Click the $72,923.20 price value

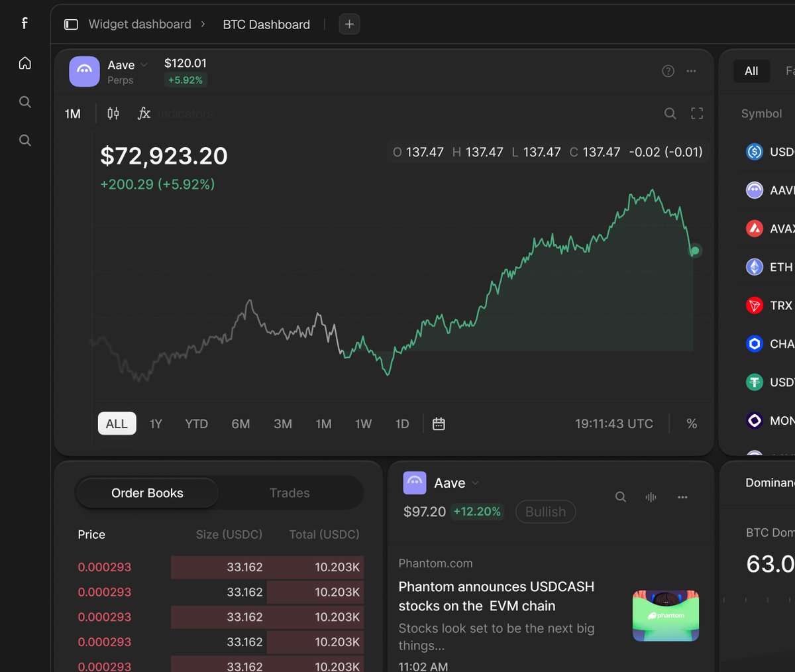[x=164, y=156]
